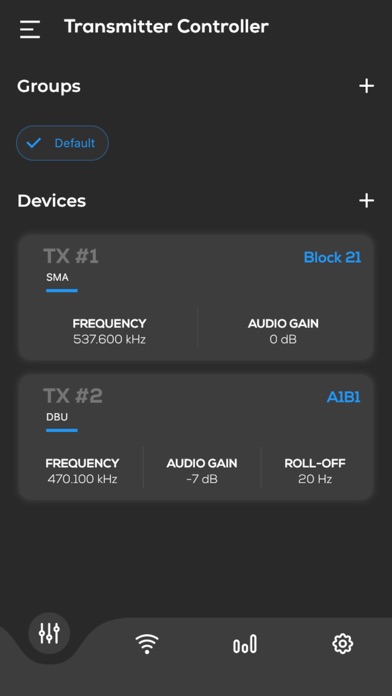Change TX #2 roll-off 20 Hz
Image resolution: width=392 pixels, height=696 pixels.
315,471
